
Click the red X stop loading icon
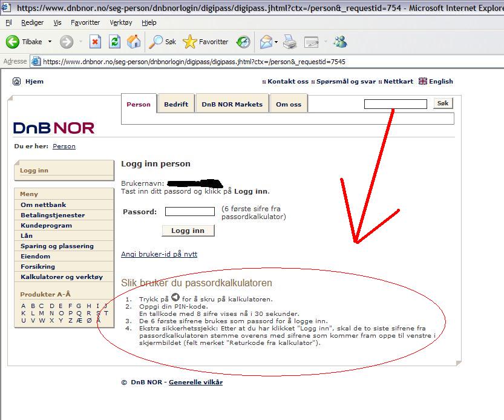[95, 42]
